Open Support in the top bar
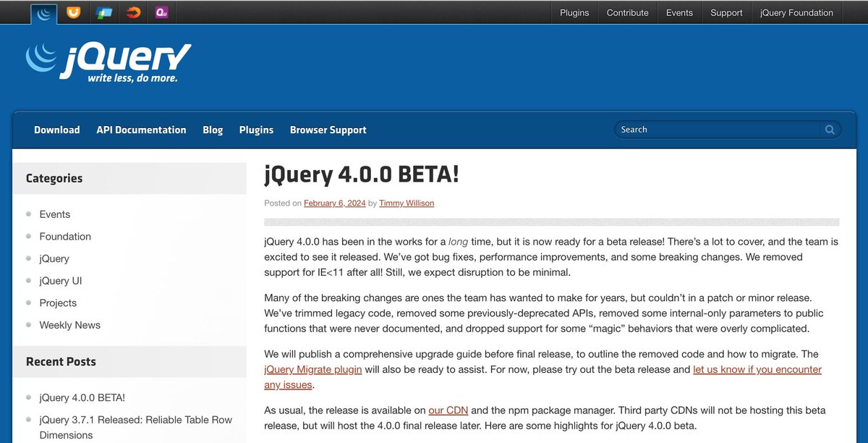Screen dimensions: 868x443 pyautogui.click(x=726, y=12)
